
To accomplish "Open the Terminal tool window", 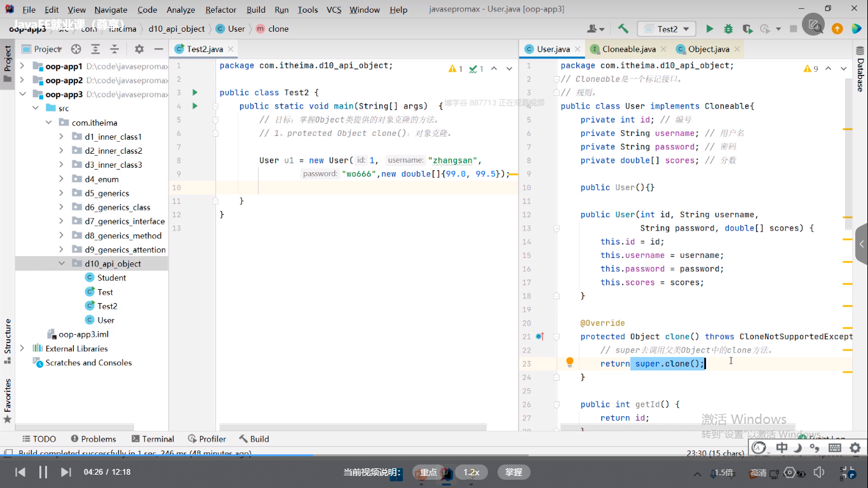I will [153, 438].
